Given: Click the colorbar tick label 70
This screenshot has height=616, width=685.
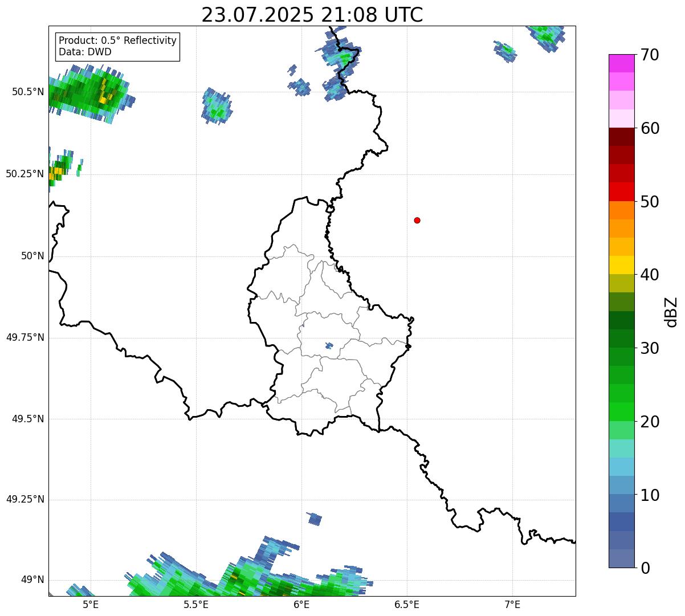Looking at the screenshot, I should pyautogui.click(x=650, y=55).
